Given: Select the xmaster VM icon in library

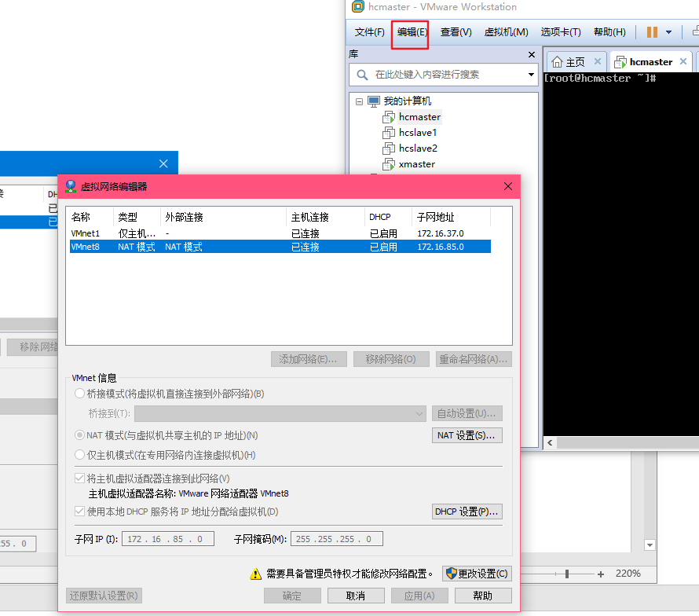Looking at the screenshot, I should point(388,164).
